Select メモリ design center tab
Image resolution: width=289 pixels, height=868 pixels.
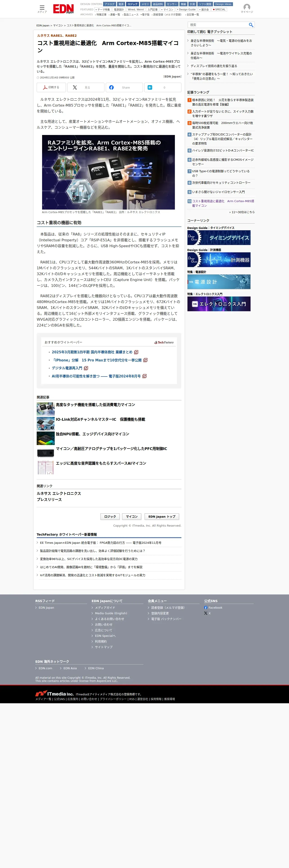(x=145, y=4)
